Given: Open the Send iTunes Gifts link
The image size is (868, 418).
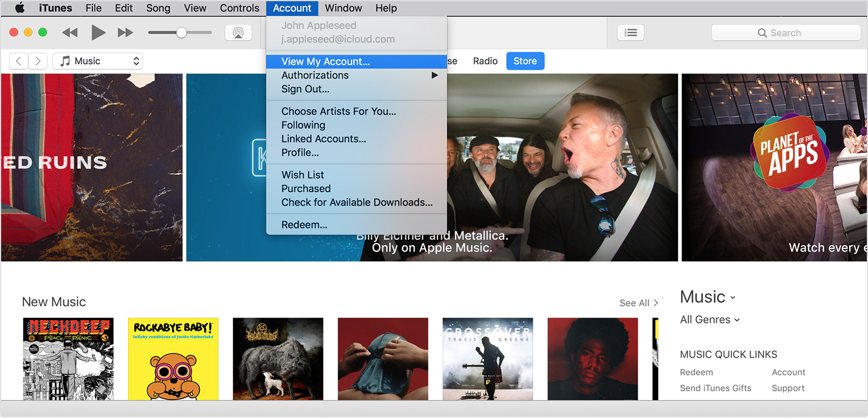Looking at the screenshot, I should (x=716, y=388).
